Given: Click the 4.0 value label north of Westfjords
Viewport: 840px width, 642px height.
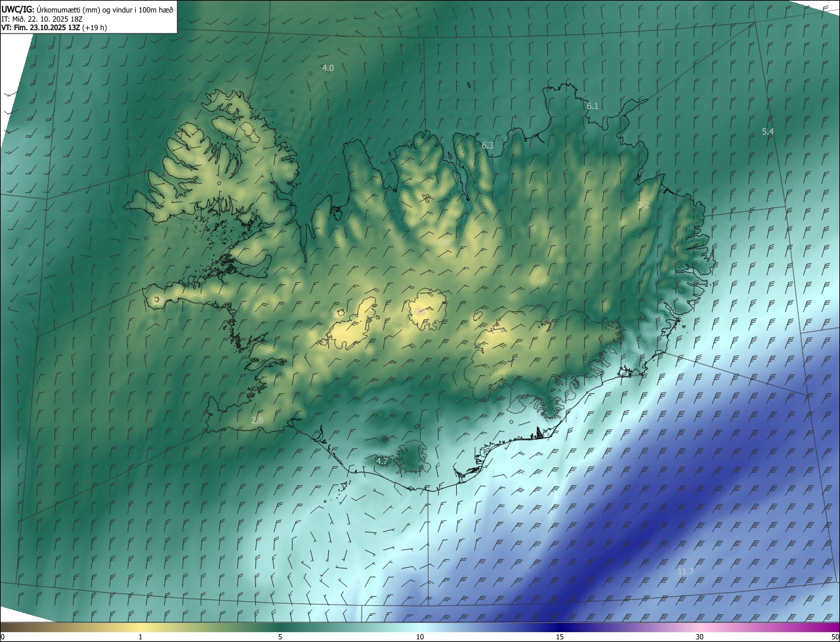Looking at the screenshot, I should tap(327, 68).
